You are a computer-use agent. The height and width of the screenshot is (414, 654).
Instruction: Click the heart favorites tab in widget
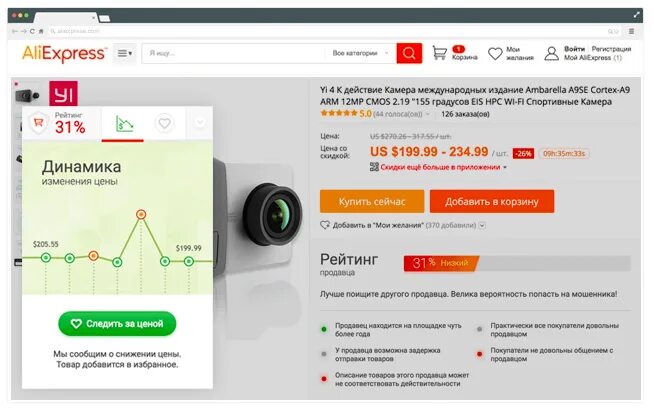click(x=164, y=123)
